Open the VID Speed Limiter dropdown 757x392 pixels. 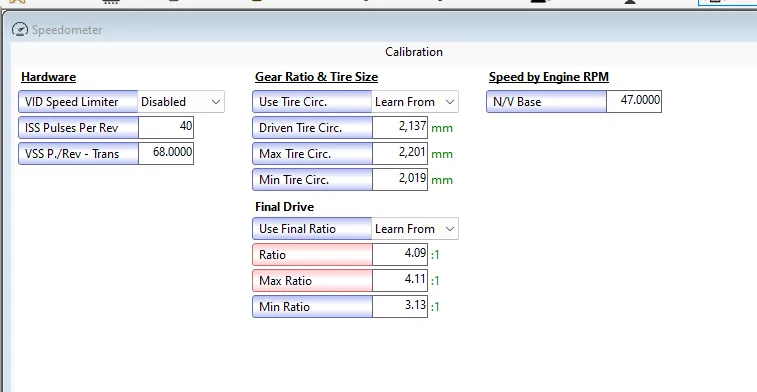181,102
